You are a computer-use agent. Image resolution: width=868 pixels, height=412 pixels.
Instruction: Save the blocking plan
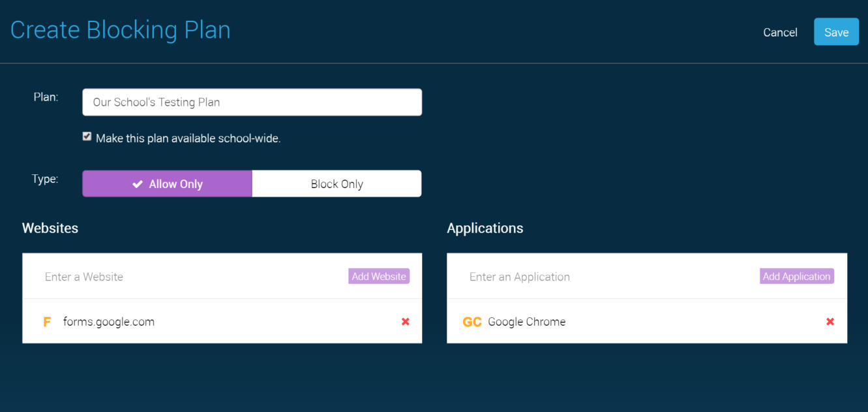pos(836,32)
